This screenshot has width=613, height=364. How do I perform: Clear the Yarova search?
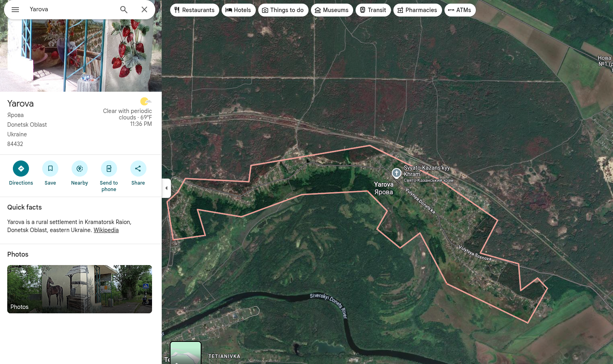click(144, 10)
